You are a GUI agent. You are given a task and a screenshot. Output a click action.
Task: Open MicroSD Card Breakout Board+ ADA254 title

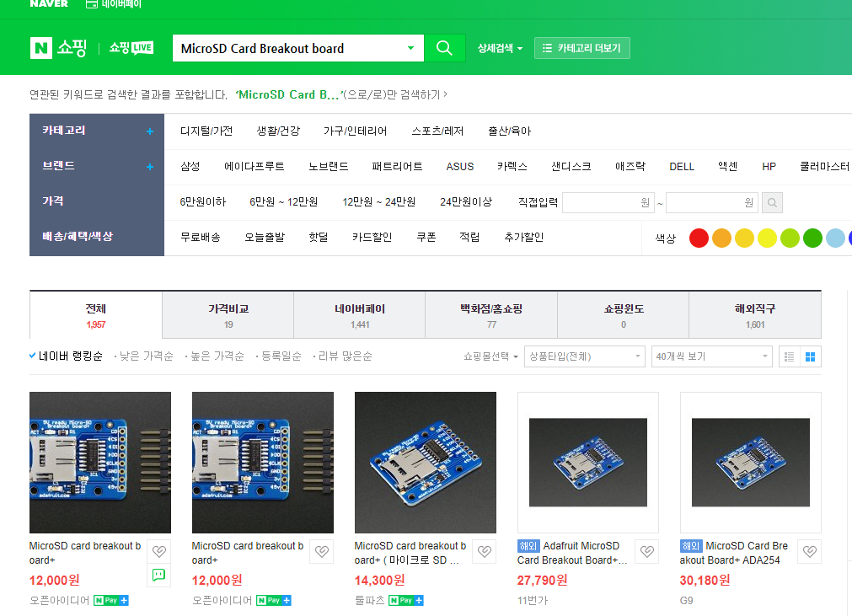(x=733, y=553)
